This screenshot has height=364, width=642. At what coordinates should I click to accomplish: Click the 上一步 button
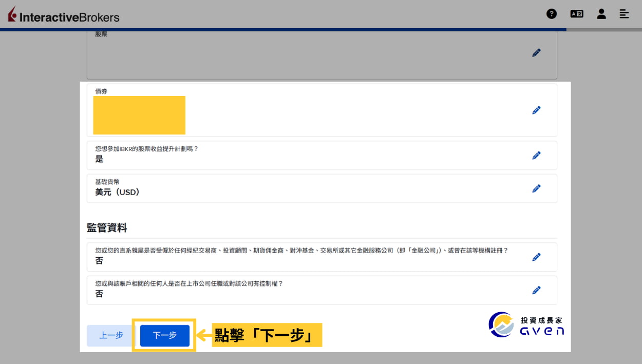click(x=111, y=335)
